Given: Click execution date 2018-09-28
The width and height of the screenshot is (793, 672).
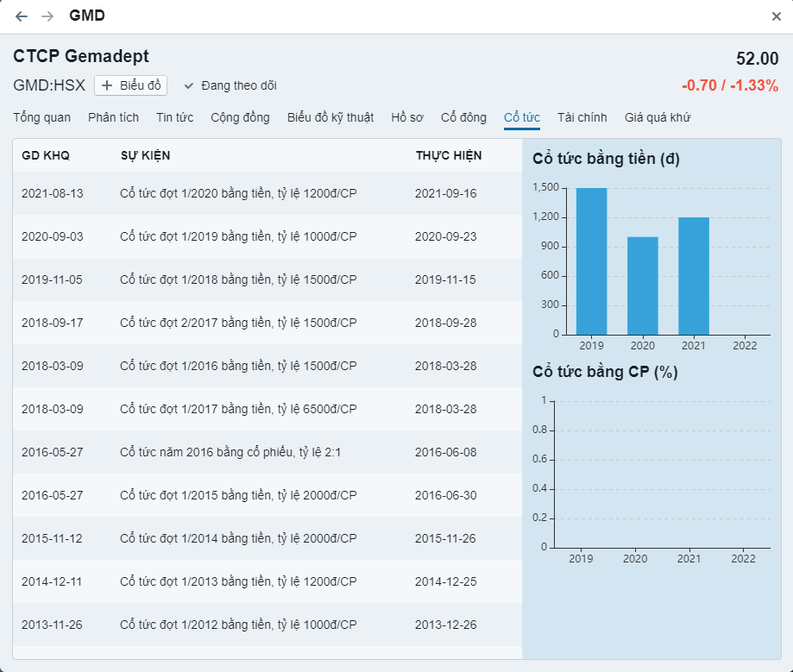Looking at the screenshot, I should 445,323.
